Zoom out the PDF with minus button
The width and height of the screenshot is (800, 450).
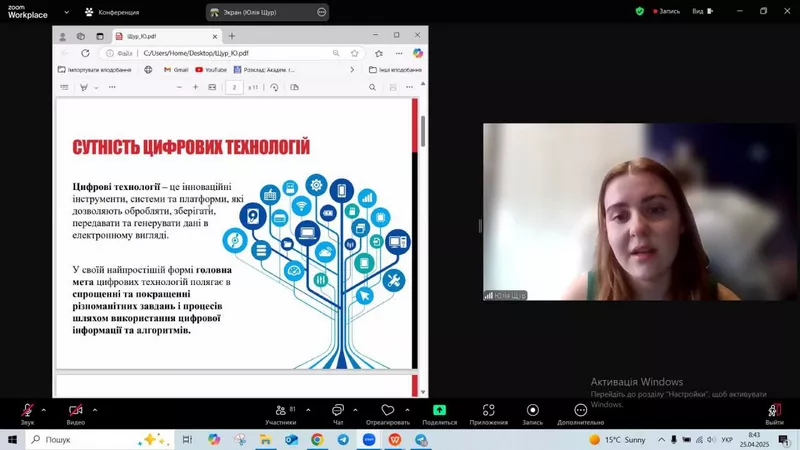tap(179, 87)
